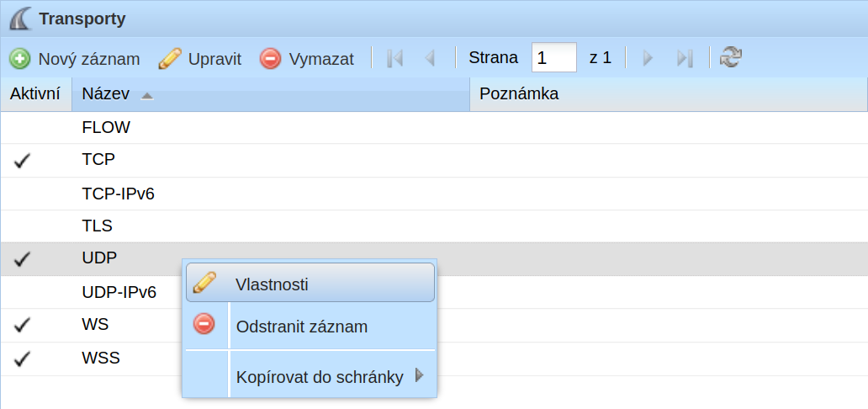Click the Aktivní column header
Viewport: 868px width, 409px height.
tap(35, 94)
